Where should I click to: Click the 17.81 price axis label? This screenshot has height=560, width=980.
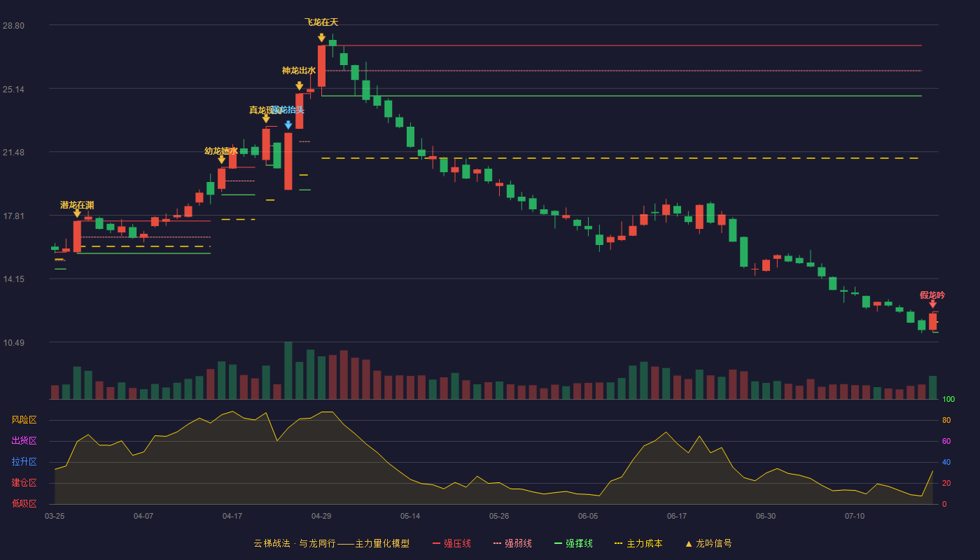[13, 216]
